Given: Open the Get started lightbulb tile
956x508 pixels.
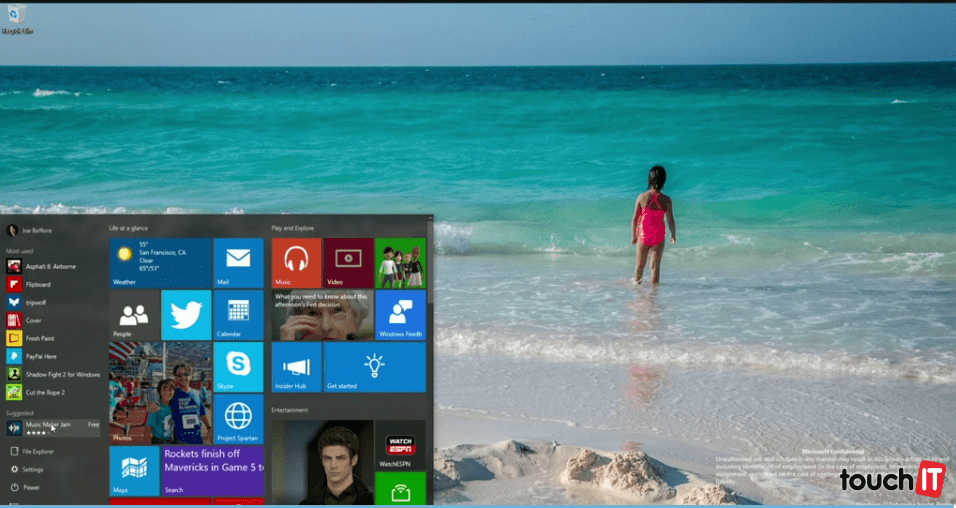Looking at the screenshot, I should click(x=374, y=367).
